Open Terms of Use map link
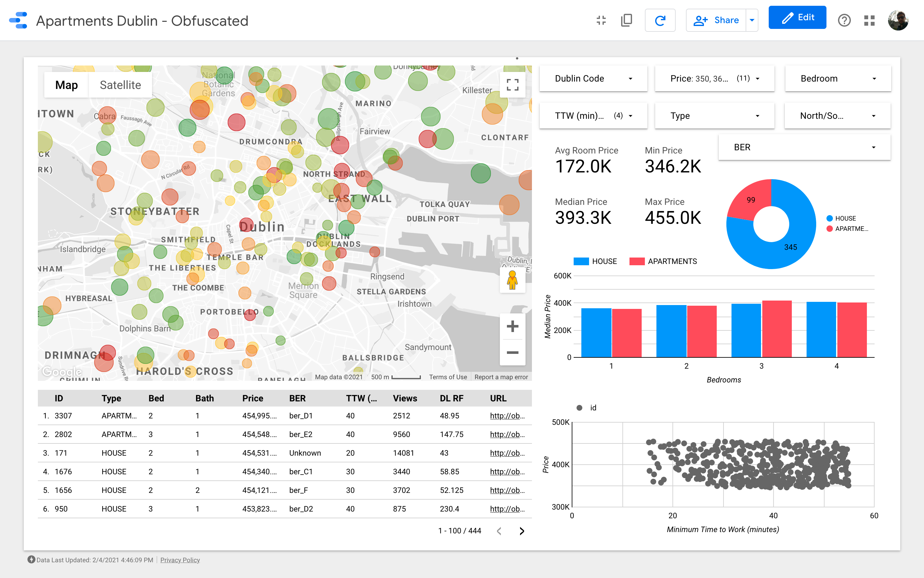This screenshot has width=924, height=578. (448, 377)
